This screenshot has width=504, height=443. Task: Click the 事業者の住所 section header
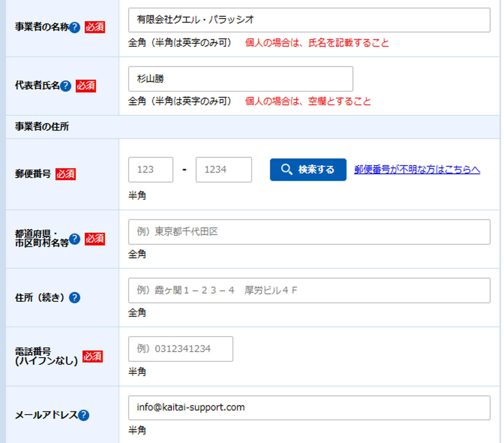pyautogui.click(x=42, y=127)
